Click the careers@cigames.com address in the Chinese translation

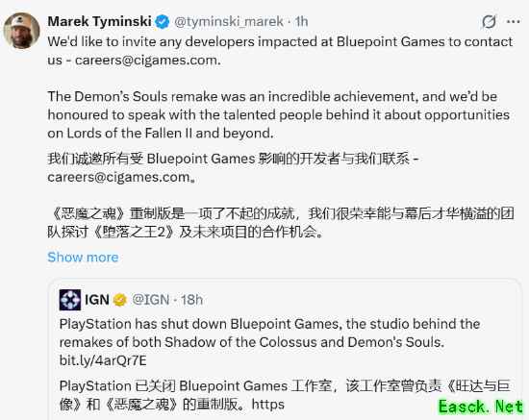(118, 177)
